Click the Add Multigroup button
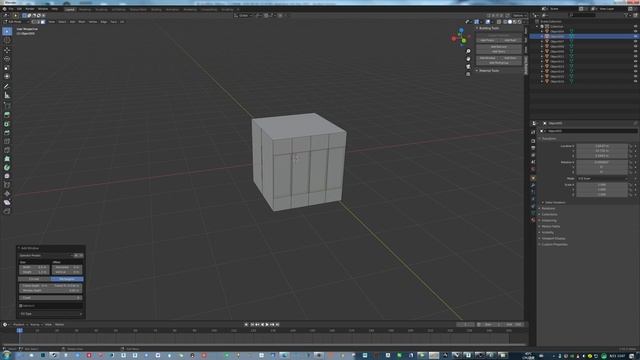Image resolution: width=640 pixels, height=360 pixels. 499,63
